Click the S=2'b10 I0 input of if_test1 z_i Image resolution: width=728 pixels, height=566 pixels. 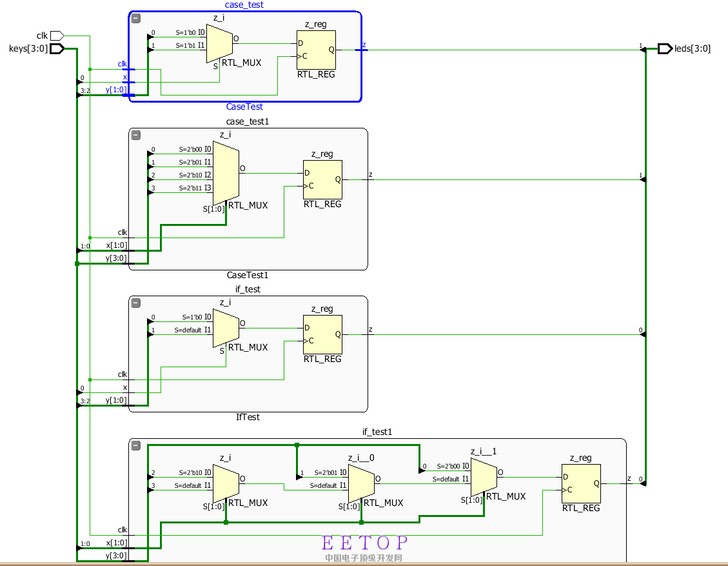click(195, 472)
